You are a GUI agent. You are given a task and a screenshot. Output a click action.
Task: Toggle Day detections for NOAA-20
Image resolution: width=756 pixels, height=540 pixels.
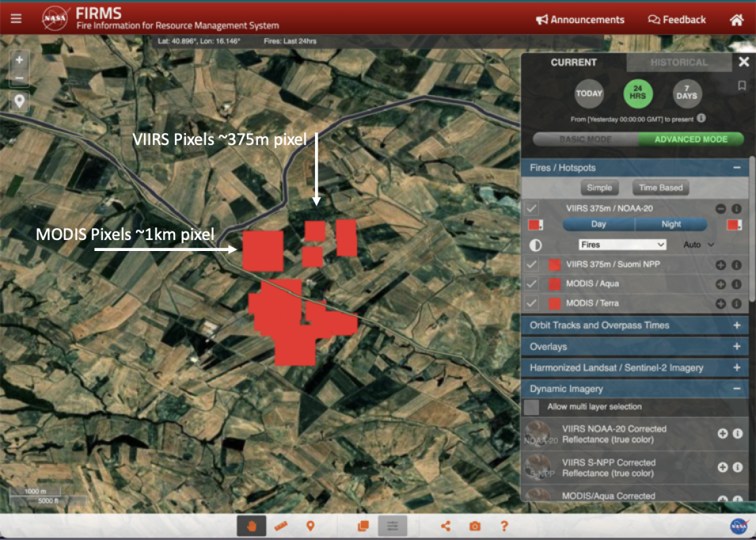[598, 224]
